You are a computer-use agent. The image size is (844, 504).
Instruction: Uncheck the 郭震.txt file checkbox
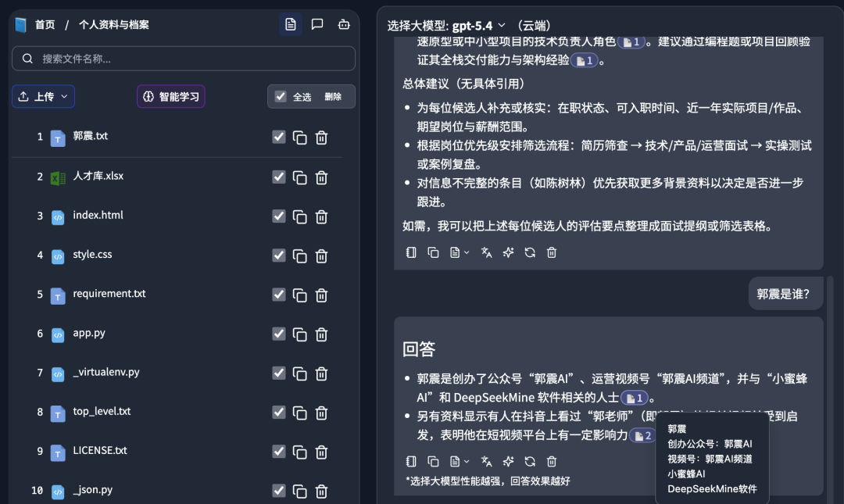click(x=278, y=137)
